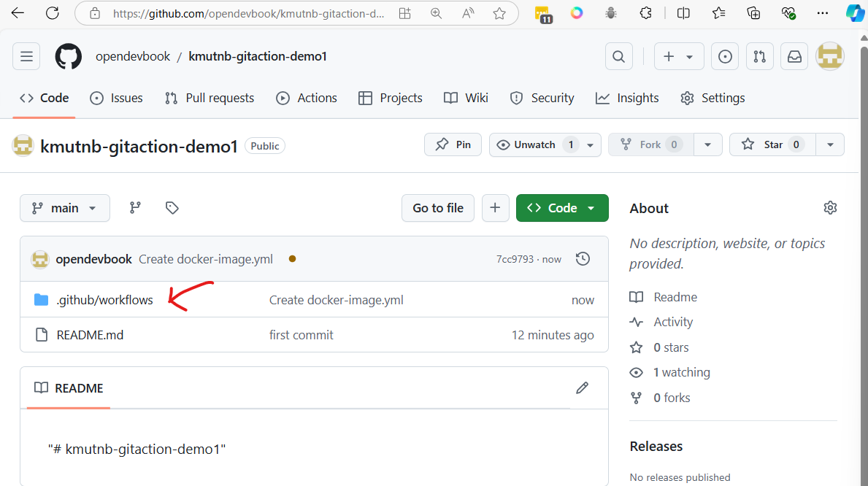Viewport: 868px width, 486px height.
Task: Open branches view icon
Action: click(135, 208)
